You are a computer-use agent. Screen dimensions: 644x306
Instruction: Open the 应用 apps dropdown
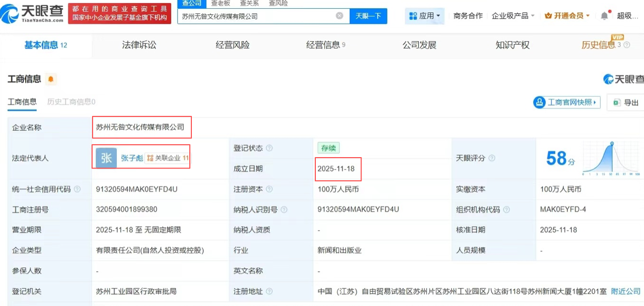point(424,16)
